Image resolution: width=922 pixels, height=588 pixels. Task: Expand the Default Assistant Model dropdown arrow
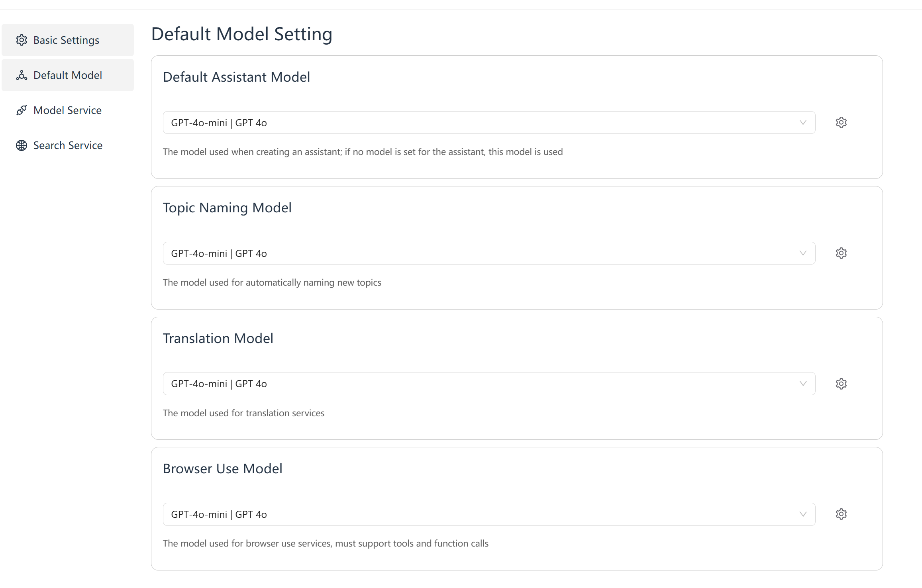(803, 123)
